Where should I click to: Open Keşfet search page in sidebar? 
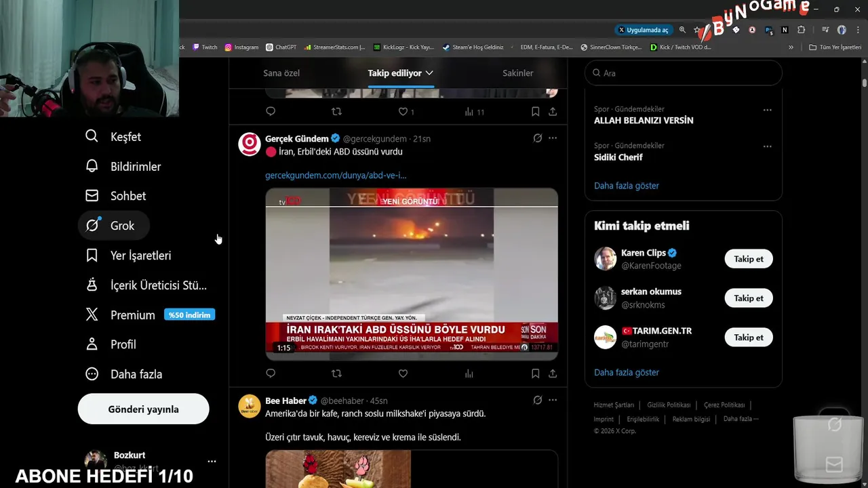click(113, 137)
